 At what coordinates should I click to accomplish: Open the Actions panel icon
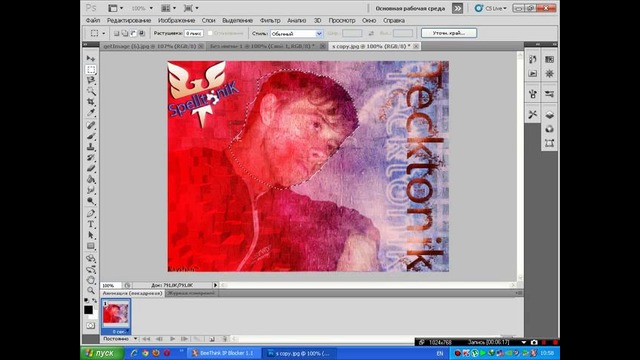click(x=533, y=73)
